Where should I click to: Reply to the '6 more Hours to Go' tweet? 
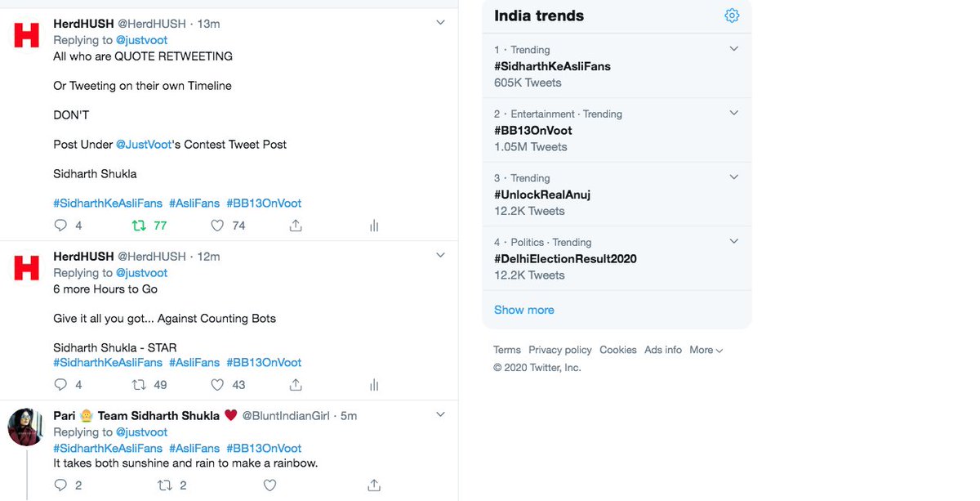tap(60, 384)
